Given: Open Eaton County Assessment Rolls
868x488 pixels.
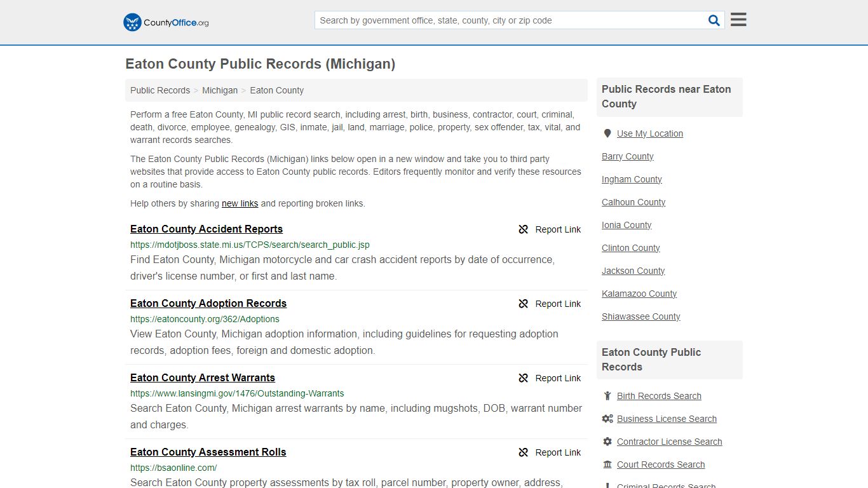Looking at the screenshot, I should click(208, 452).
